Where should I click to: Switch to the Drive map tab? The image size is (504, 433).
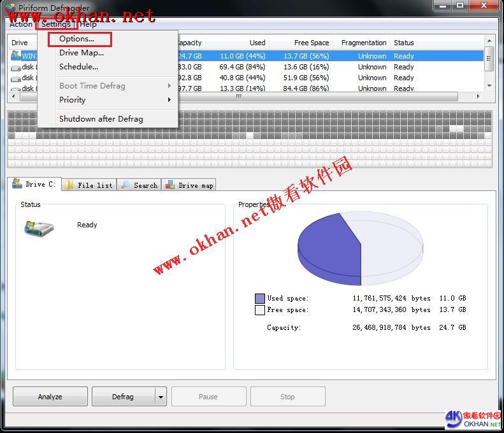pos(189,185)
